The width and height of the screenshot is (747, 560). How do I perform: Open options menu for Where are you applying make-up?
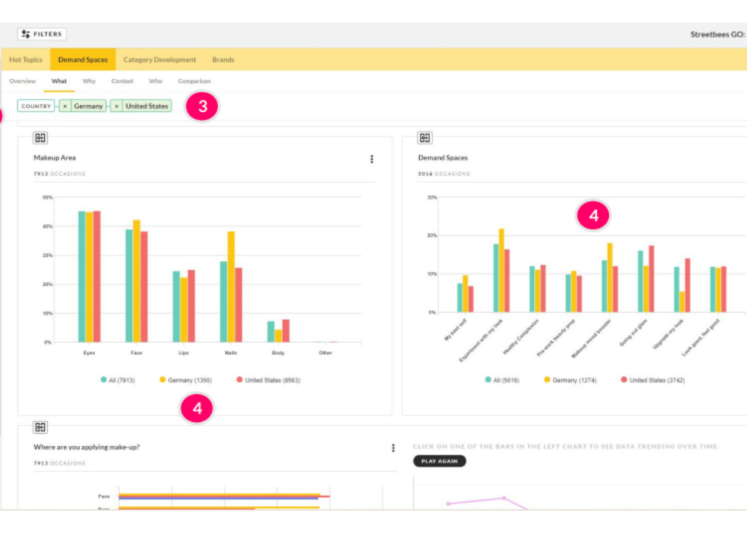coord(393,448)
